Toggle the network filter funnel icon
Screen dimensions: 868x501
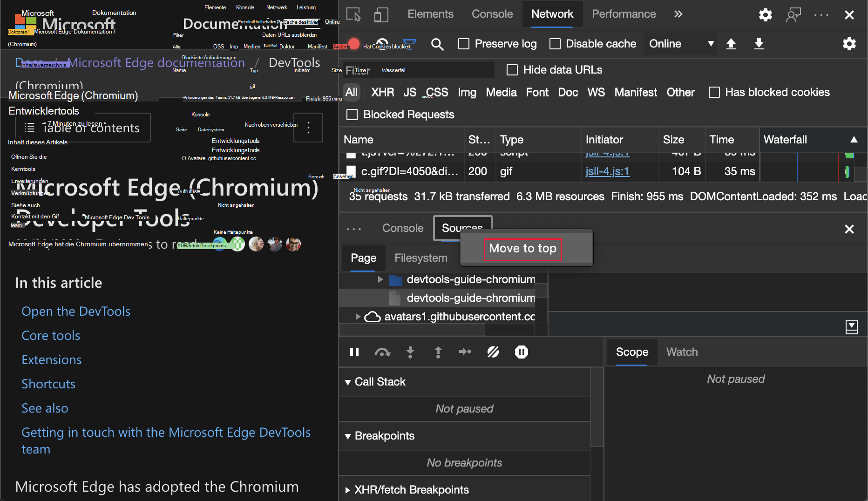(x=410, y=44)
